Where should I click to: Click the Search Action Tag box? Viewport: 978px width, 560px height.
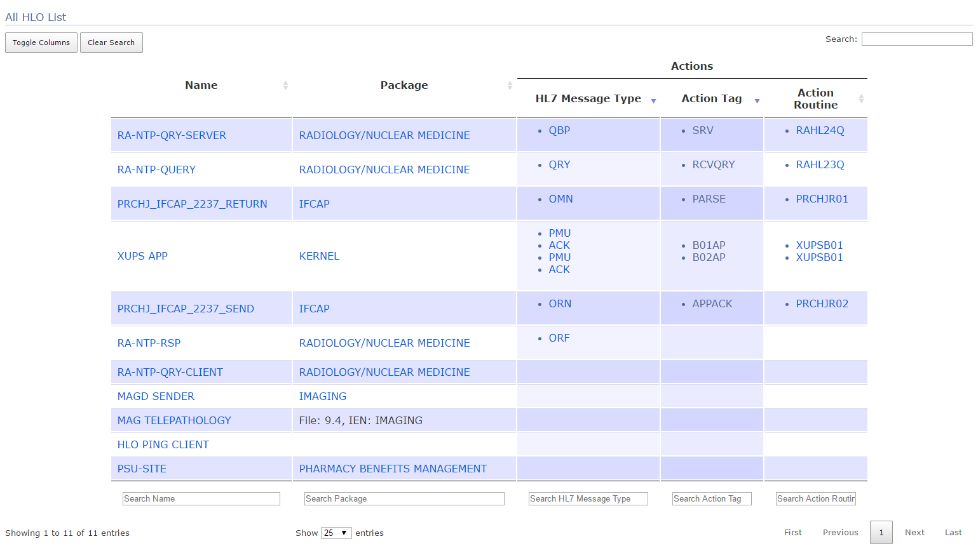pyautogui.click(x=712, y=499)
